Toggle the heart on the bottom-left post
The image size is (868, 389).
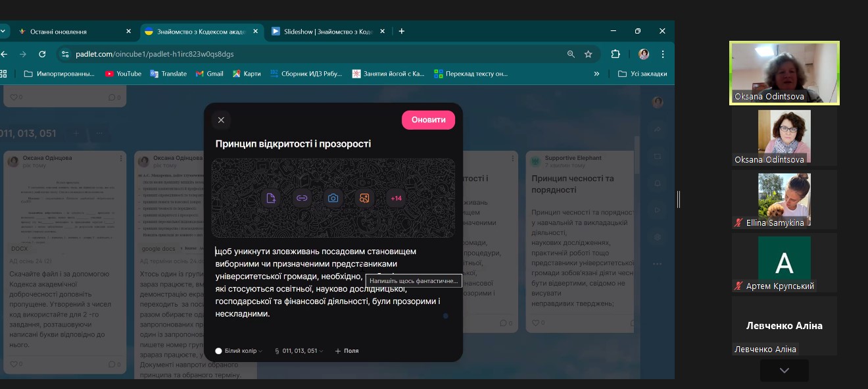(x=13, y=363)
